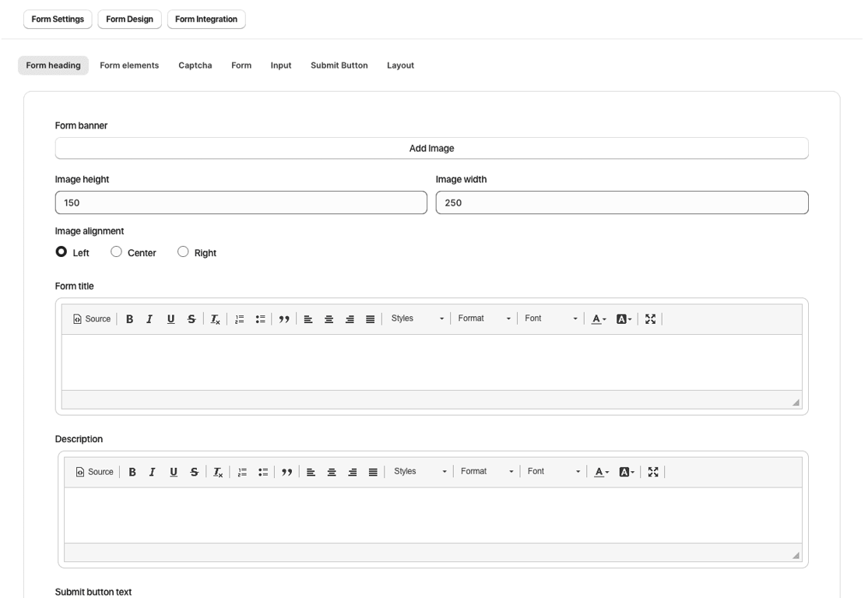
Task: Insert block quote in Form title editor
Action: click(284, 319)
